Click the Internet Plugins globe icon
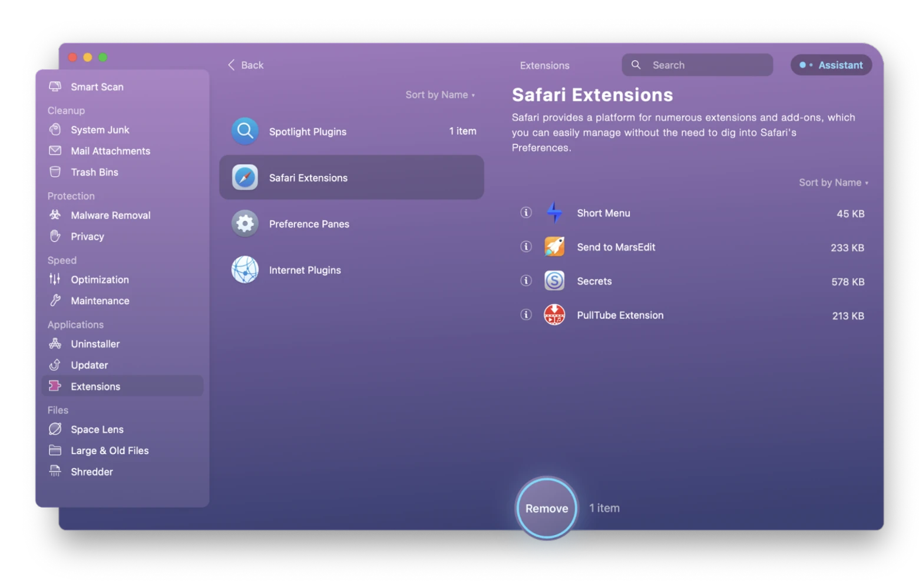The image size is (919, 588). coord(244,270)
